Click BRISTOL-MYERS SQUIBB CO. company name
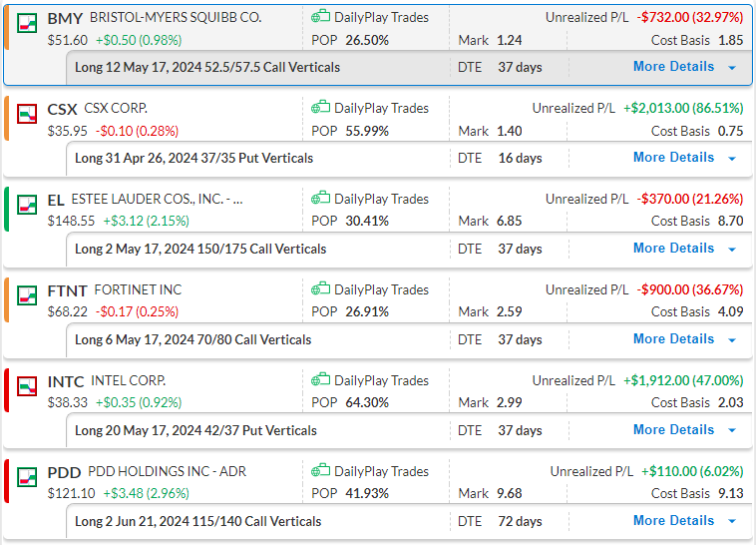756x545 pixels. [x=176, y=17]
